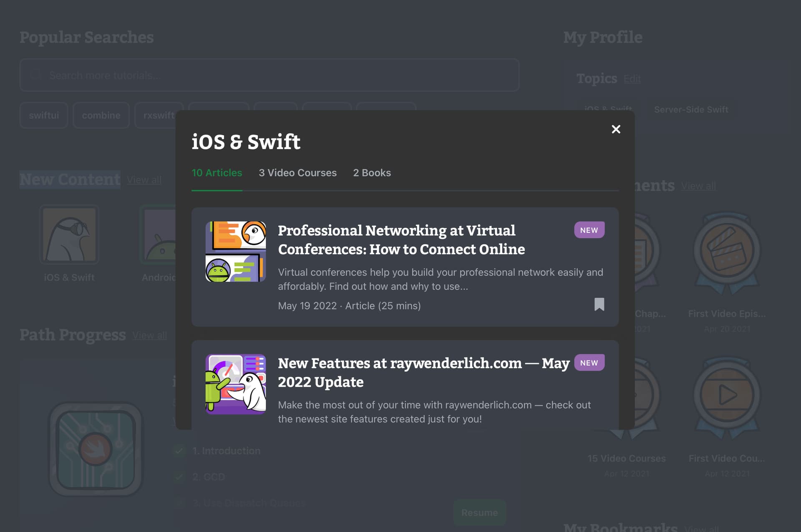This screenshot has height=532, width=801.
Task: Click the May 19 2022 Article metadata
Action: [349, 306]
